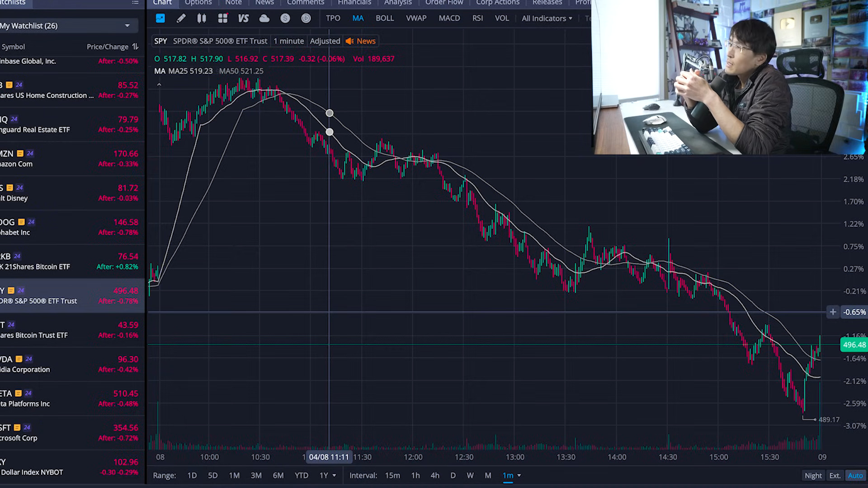This screenshot has height=488, width=868.
Task: Click the lower MA line handle circle
Action: 330,132
